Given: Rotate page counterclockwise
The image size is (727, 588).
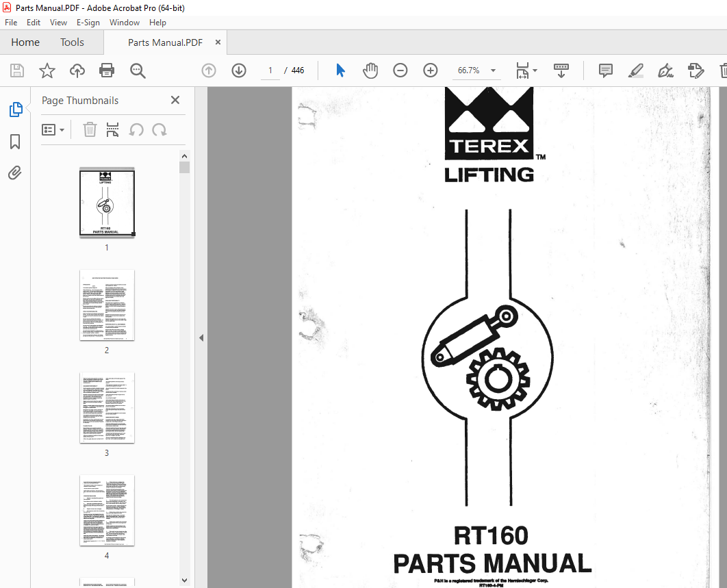Looking at the screenshot, I should click(x=136, y=130).
